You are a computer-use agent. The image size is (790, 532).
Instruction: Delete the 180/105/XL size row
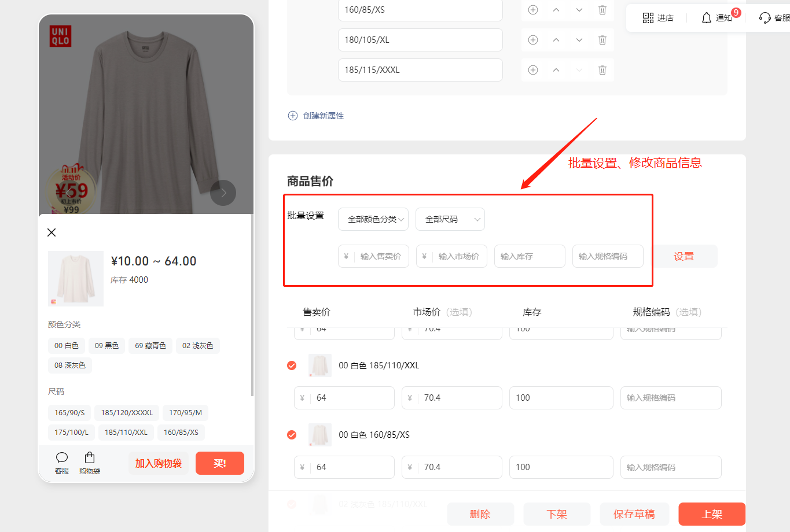[x=602, y=40]
